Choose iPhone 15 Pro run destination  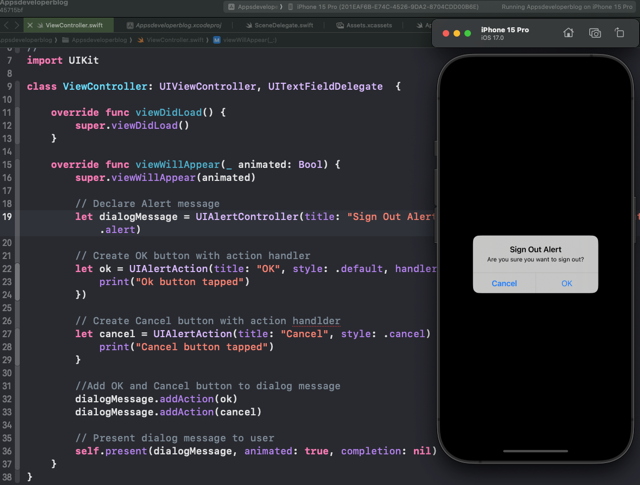click(x=384, y=7)
